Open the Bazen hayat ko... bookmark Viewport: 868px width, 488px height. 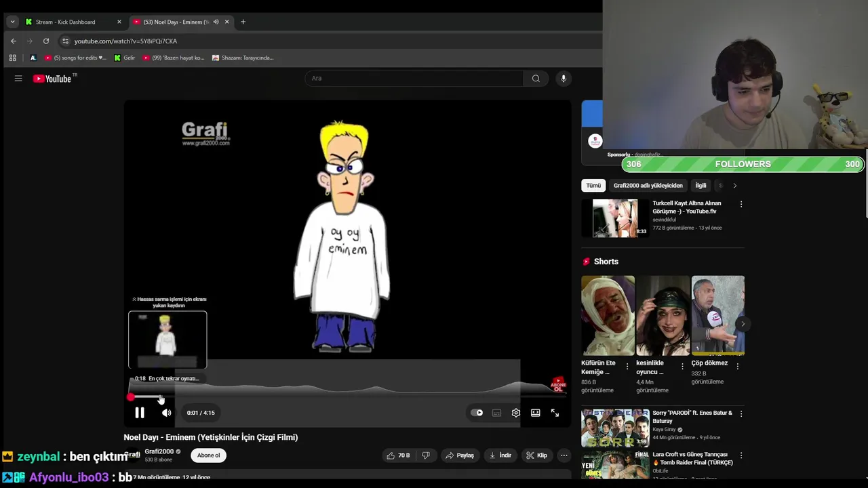[x=174, y=58]
